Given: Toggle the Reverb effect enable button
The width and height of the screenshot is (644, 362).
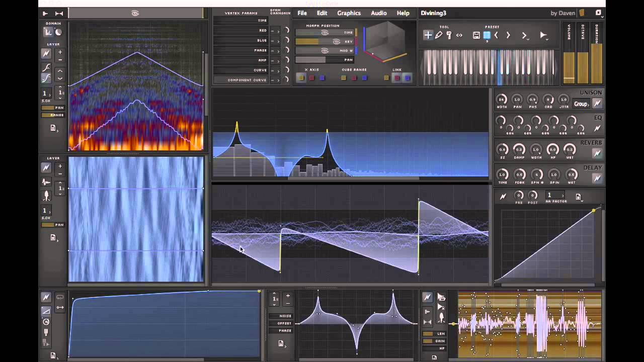Looking at the screenshot, I should [x=597, y=153].
